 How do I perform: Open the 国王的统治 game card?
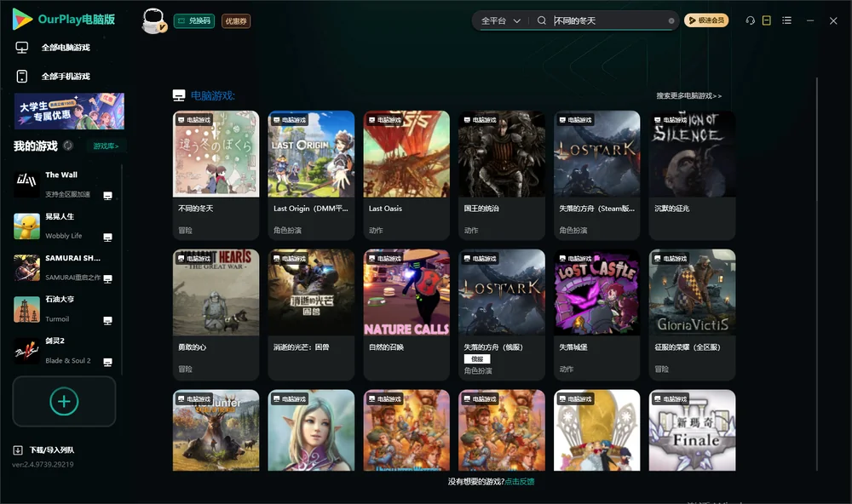502,175
